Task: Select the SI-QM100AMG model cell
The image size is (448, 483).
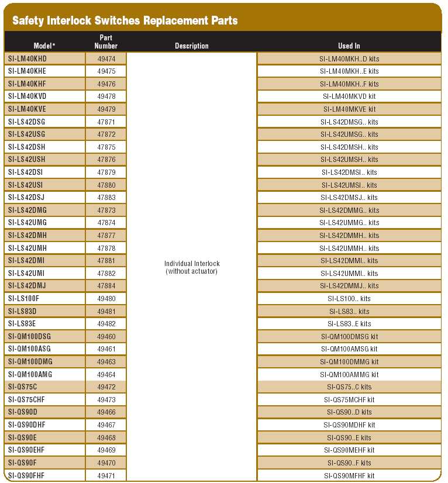Action: pyautogui.click(x=44, y=374)
